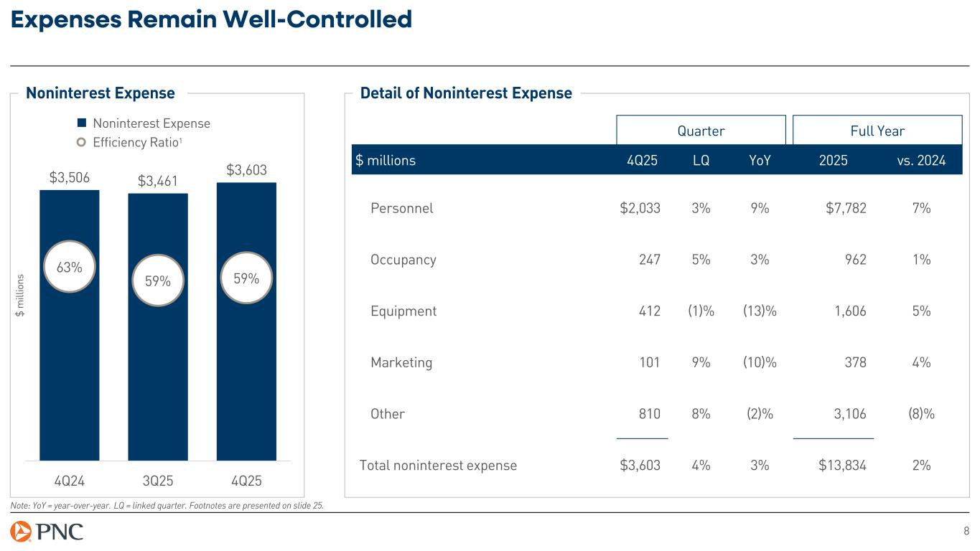Select the 3Q25 bar labeled $3,461

pos(158,373)
